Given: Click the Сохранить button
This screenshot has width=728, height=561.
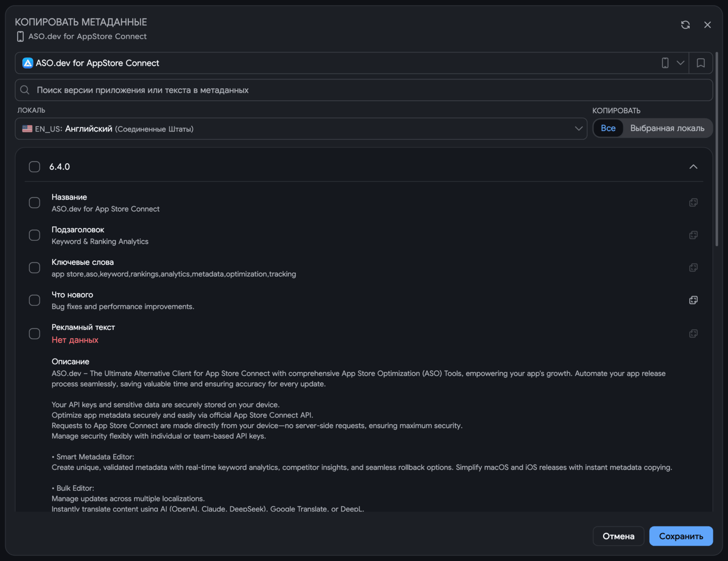Looking at the screenshot, I should (681, 536).
